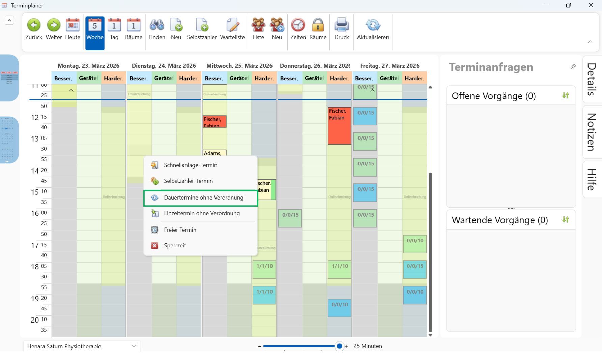The height and width of the screenshot is (364, 602).
Task: Decrease time scale with the minus button
Action: click(x=259, y=346)
